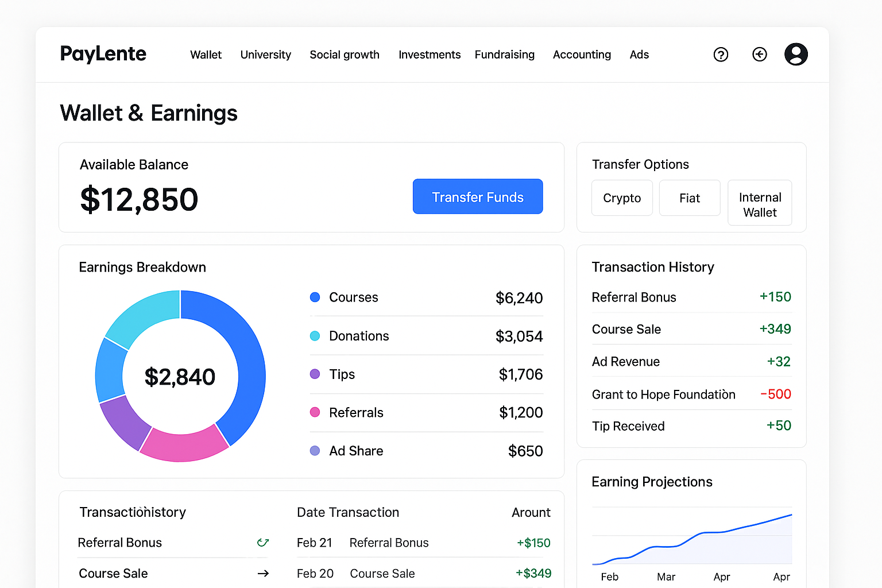Screen dimensions: 882x588
Task: Select Referral Bonus +150 in Transaction History
Action: pyautogui.click(x=691, y=297)
